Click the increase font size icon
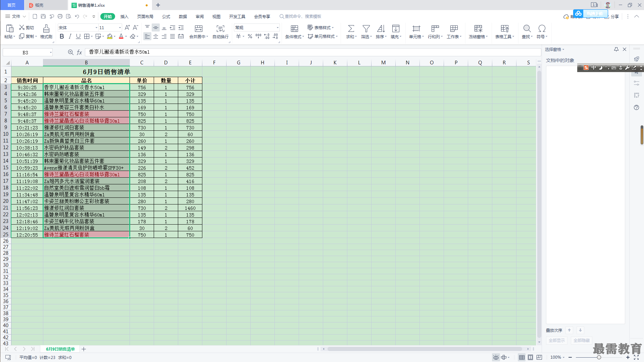Image resolution: width=644 pixels, height=362 pixels. coord(127,27)
